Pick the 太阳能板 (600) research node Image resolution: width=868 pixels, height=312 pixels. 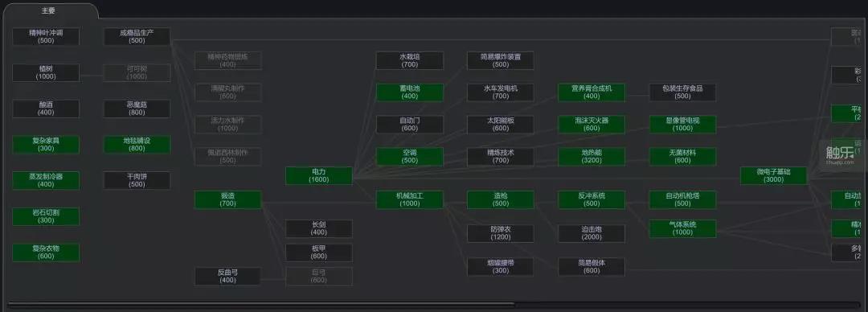pos(501,124)
